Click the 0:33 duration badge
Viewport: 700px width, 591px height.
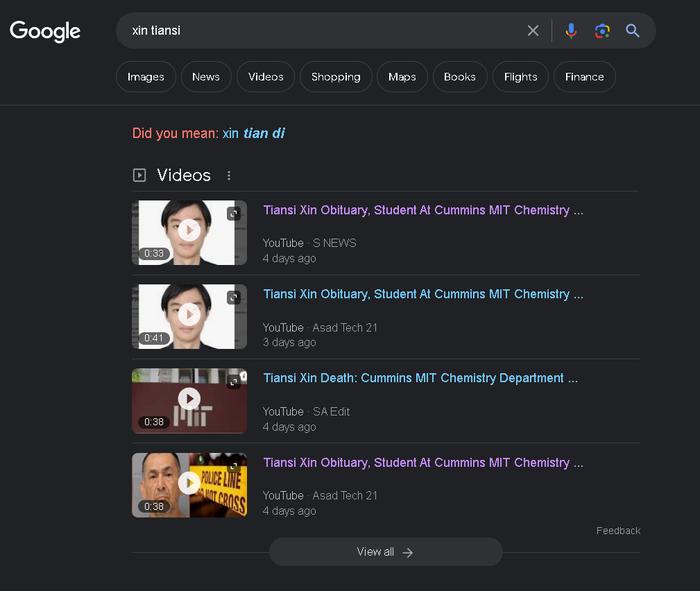coord(154,254)
